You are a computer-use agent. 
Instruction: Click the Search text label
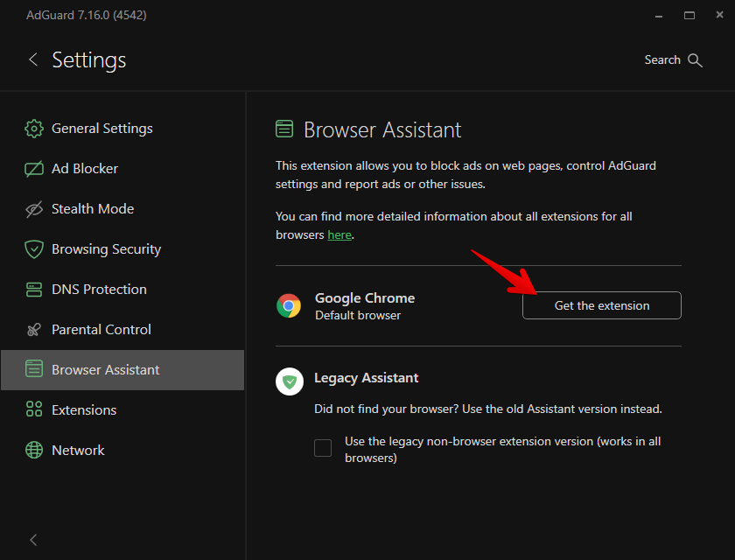662,60
